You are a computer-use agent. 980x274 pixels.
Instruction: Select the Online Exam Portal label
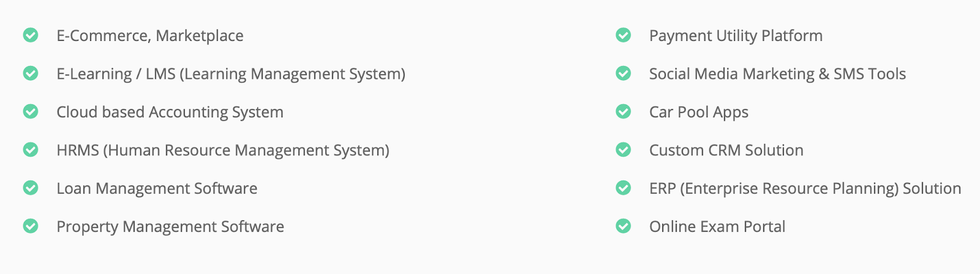[x=717, y=227]
